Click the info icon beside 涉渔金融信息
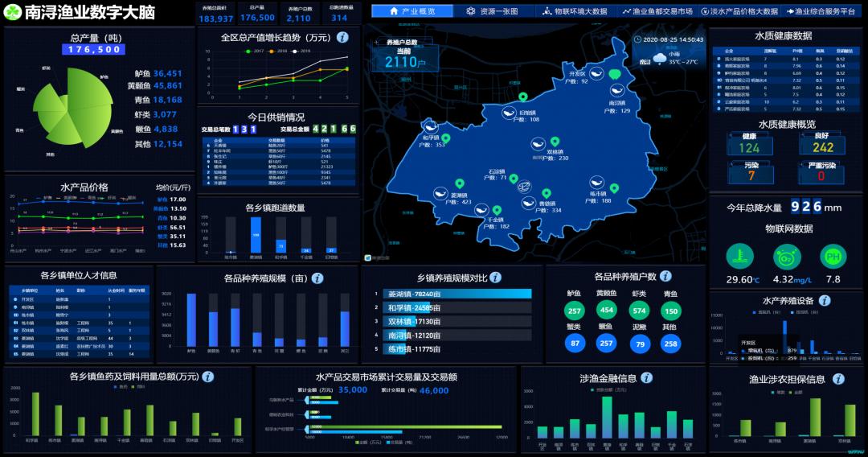868x457 pixels. 646,378
